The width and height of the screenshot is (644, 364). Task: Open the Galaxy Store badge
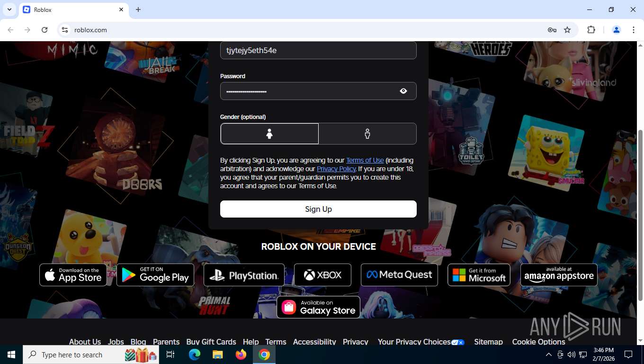[318, 307]
